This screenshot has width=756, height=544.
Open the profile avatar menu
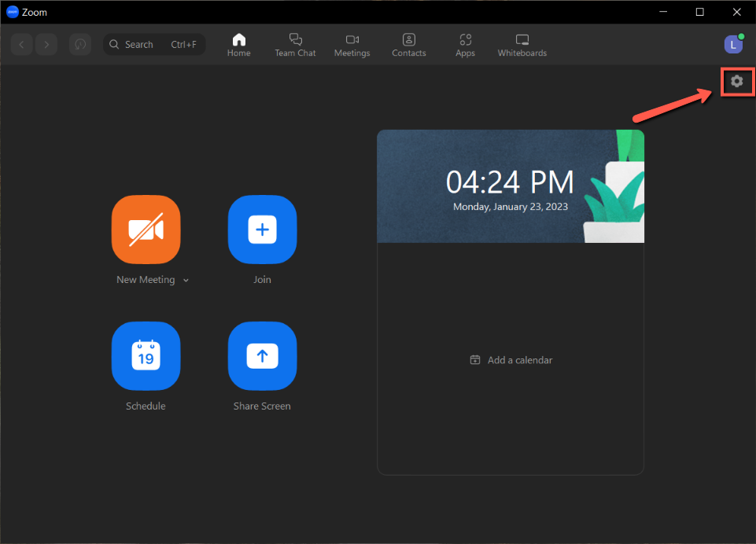733,45
